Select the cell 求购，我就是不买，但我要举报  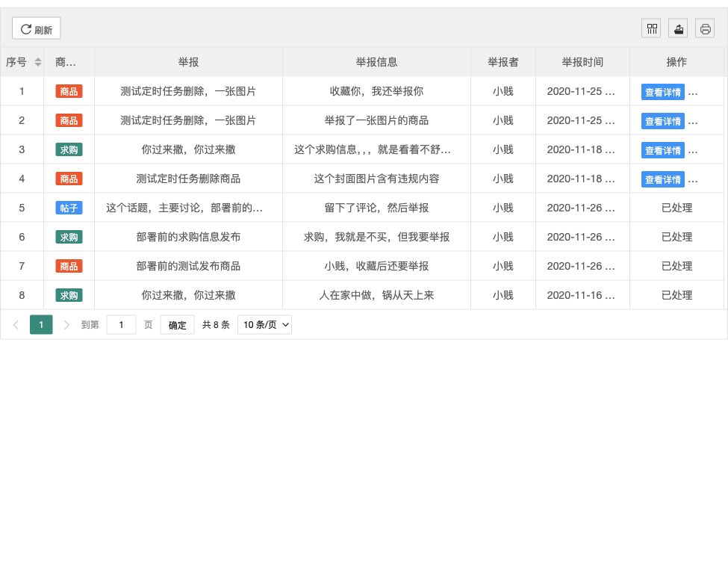(x=376, y=237)
